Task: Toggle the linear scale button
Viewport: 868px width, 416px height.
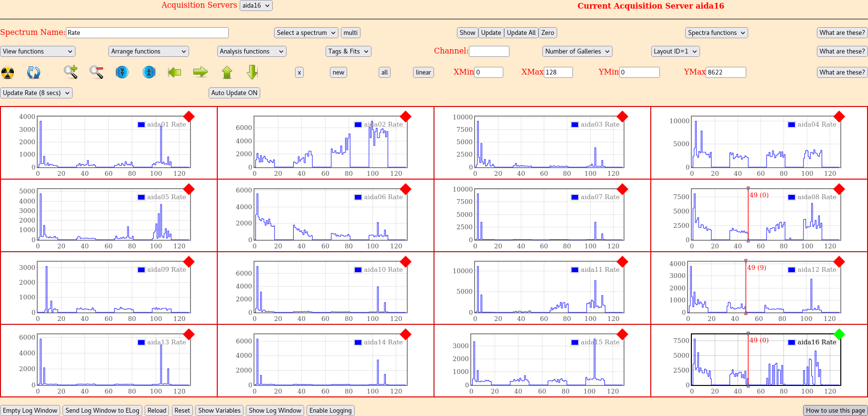Action: click(423, 72)
